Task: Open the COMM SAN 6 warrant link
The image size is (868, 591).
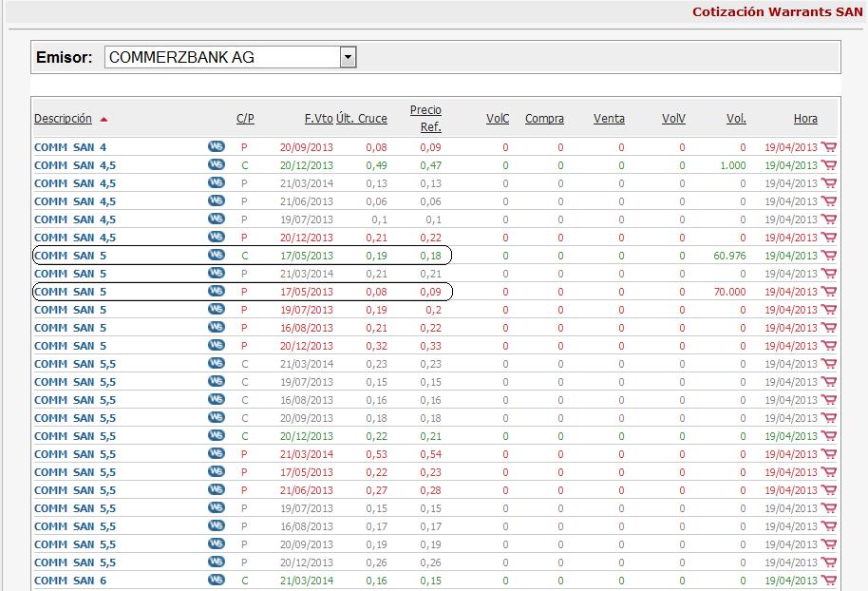Action: tap(70, 581)
